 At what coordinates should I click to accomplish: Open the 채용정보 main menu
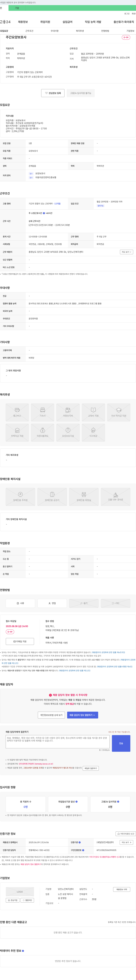(23, 22)
